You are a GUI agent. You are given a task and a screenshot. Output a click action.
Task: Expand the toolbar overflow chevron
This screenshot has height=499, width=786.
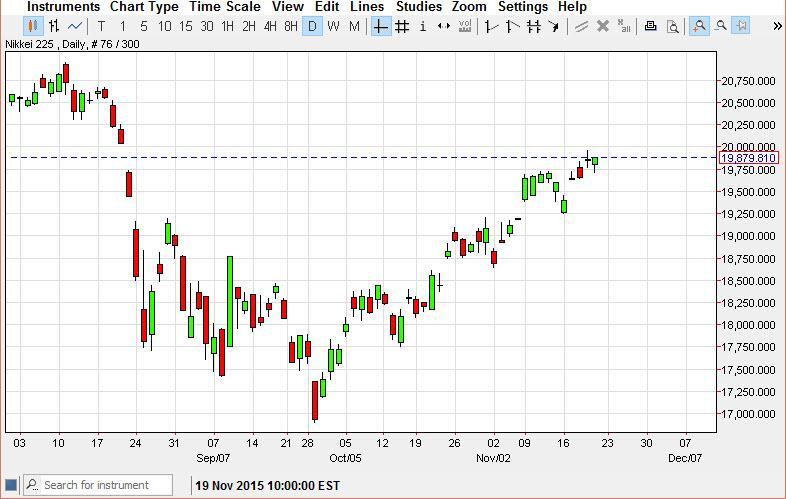point(777,26)
